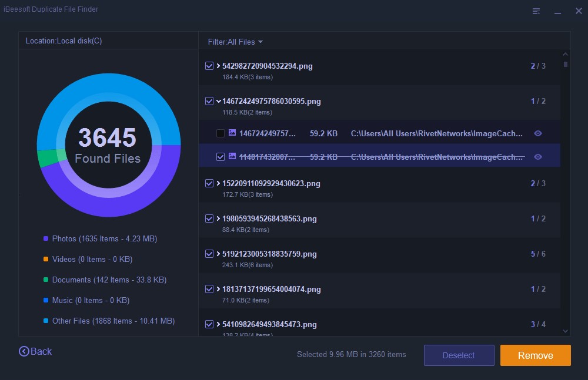Preview the 114817432007 file with eye icon
The width and height of the screenshot is (588, 380).
tap(537, 157)
